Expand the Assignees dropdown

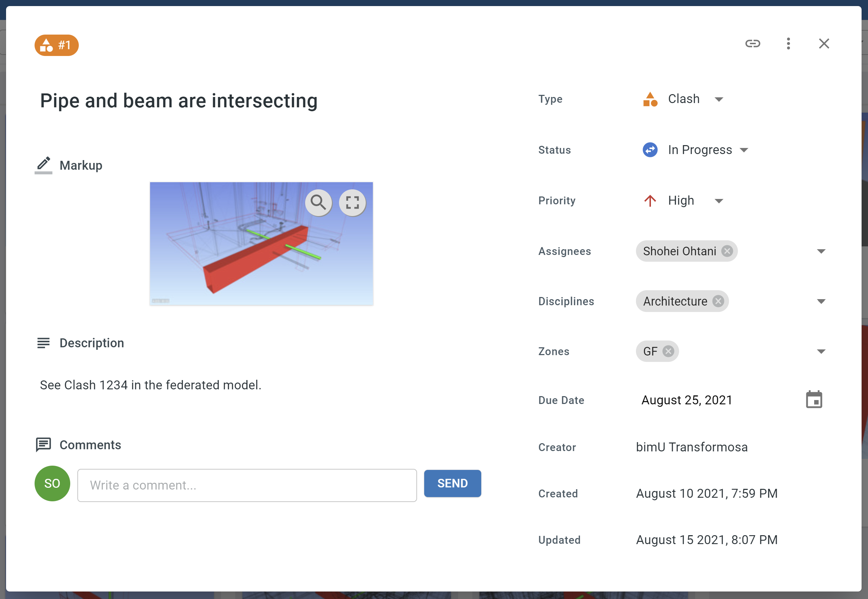pyautogui.click(x=821, y=251)
